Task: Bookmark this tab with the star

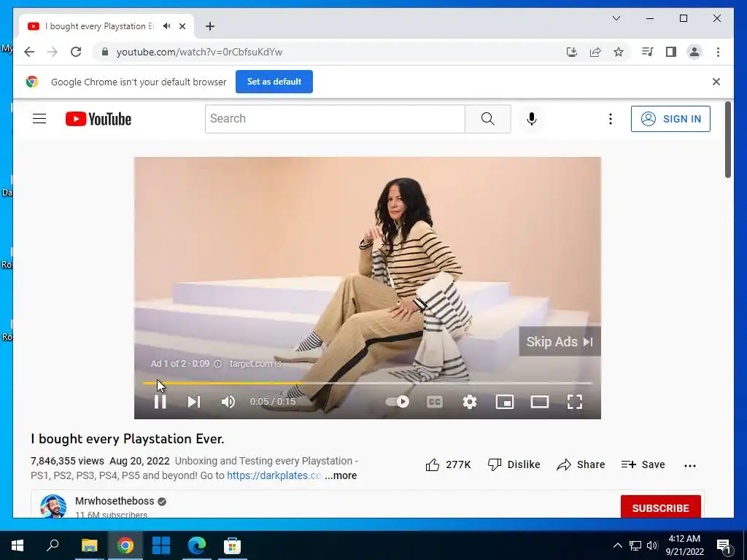Action: point(619,52)
